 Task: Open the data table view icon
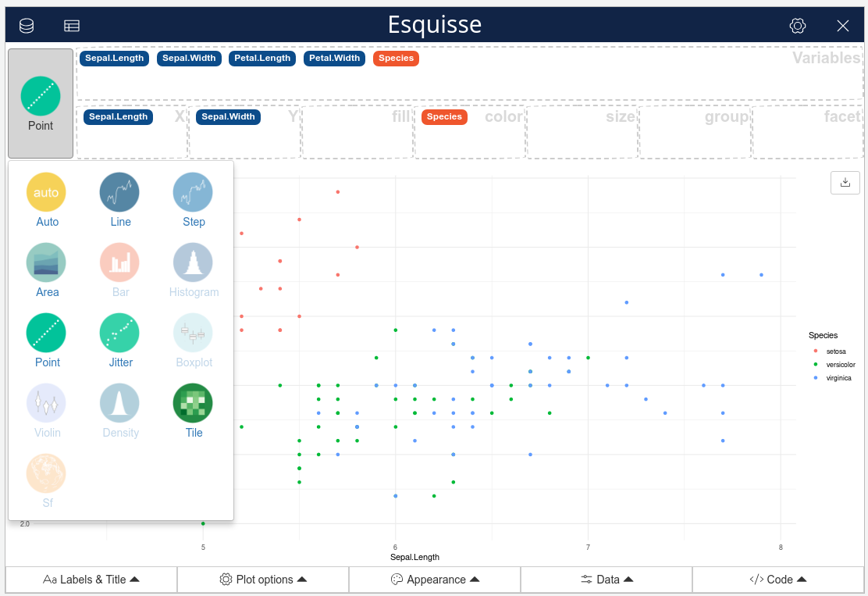pyautogui.click(x=72, y=26)
